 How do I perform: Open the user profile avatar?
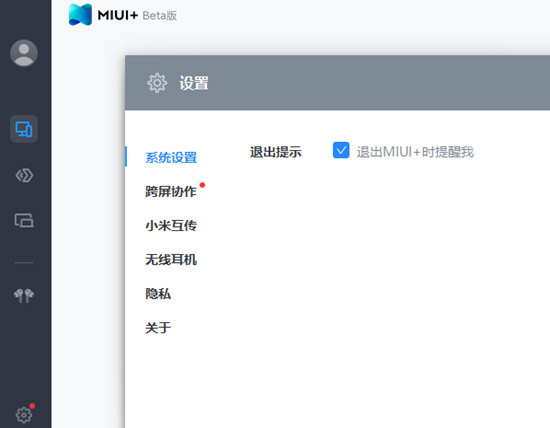24,53
